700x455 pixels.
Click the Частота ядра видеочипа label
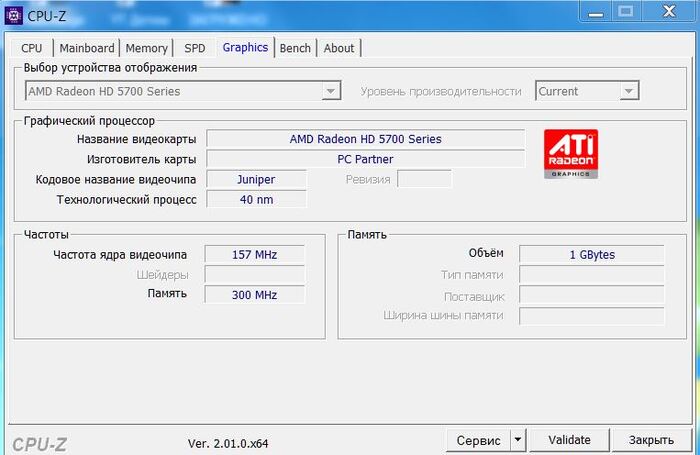click(120, 255)
